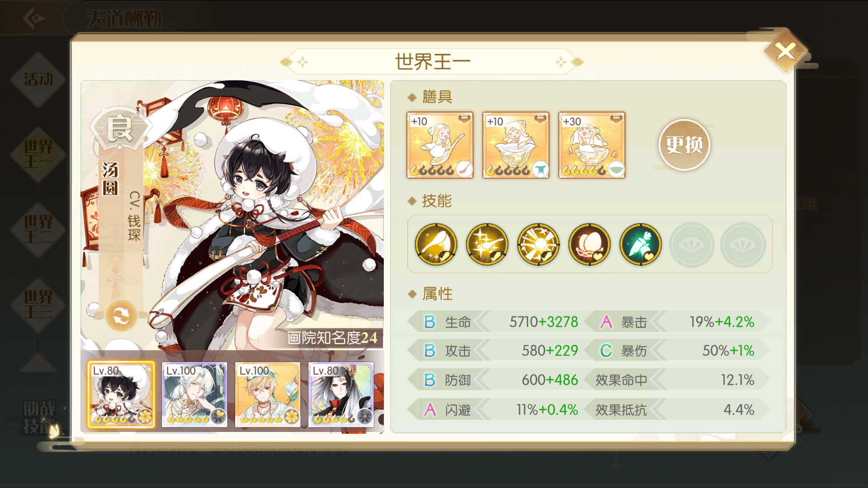Reveal the first locked eye skill slot
868x488 pixels.
(692, 245)
